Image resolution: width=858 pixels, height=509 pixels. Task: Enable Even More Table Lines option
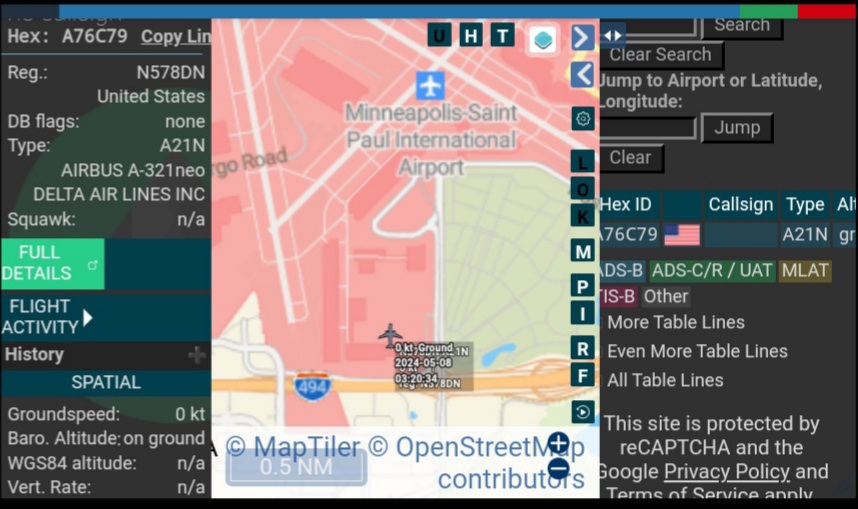(x=697, y=351)
